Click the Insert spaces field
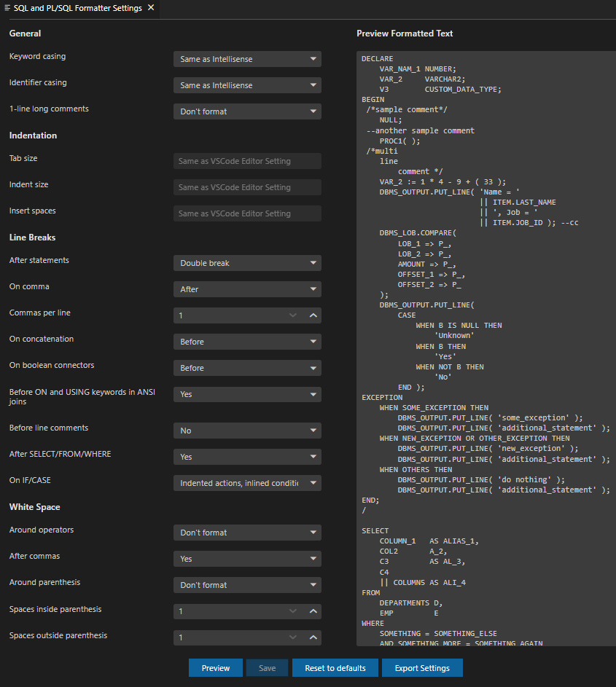 tap(247, 213)
